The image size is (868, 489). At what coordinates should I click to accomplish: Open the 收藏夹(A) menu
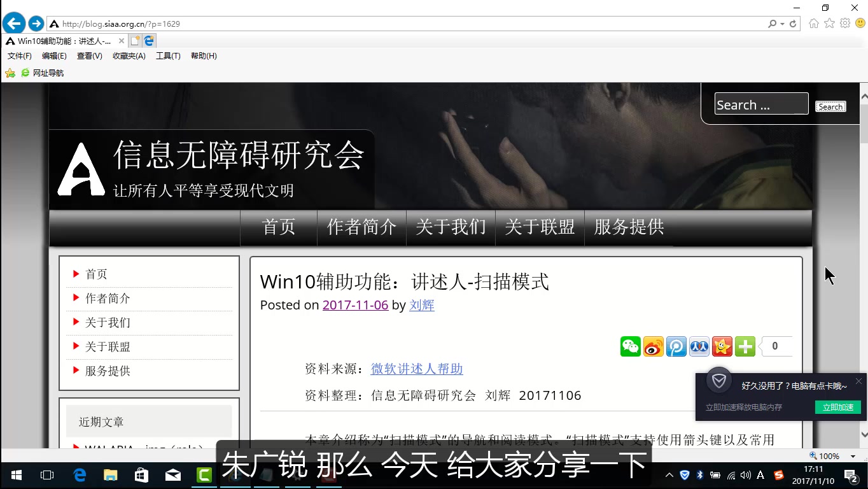coord(129,56)
